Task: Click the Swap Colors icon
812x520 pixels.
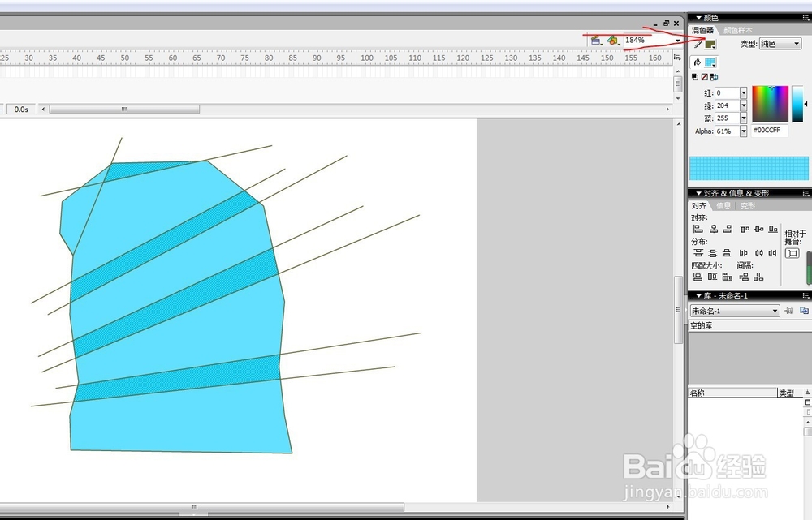Action: tap(714, 76)
